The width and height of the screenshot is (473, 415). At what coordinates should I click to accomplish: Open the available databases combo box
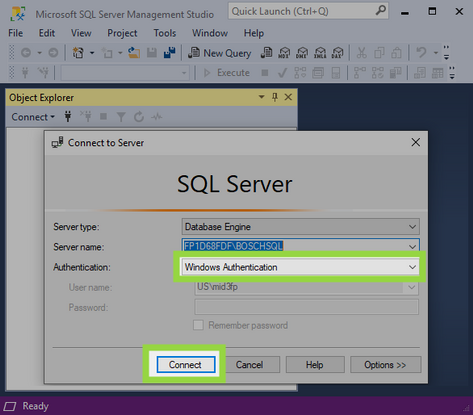click(125, 73)
